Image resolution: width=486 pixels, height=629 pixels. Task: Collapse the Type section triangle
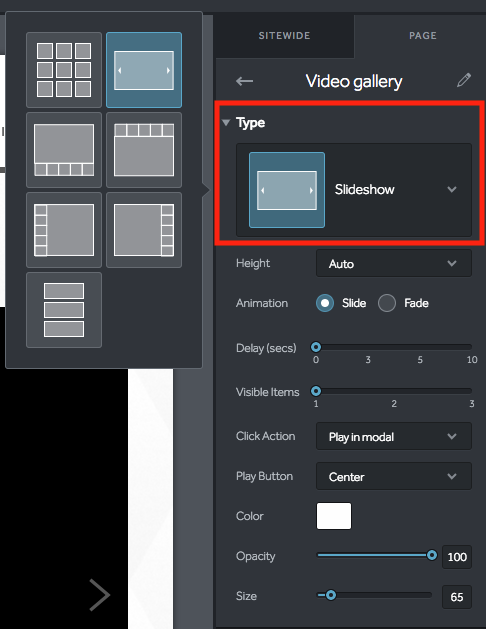pos(226,122)
